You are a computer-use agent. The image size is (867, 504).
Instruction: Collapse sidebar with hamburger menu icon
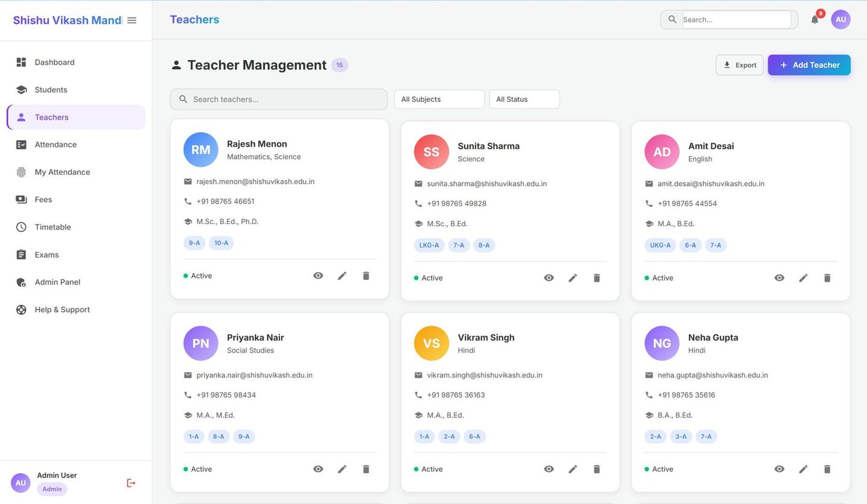point(132,20)
